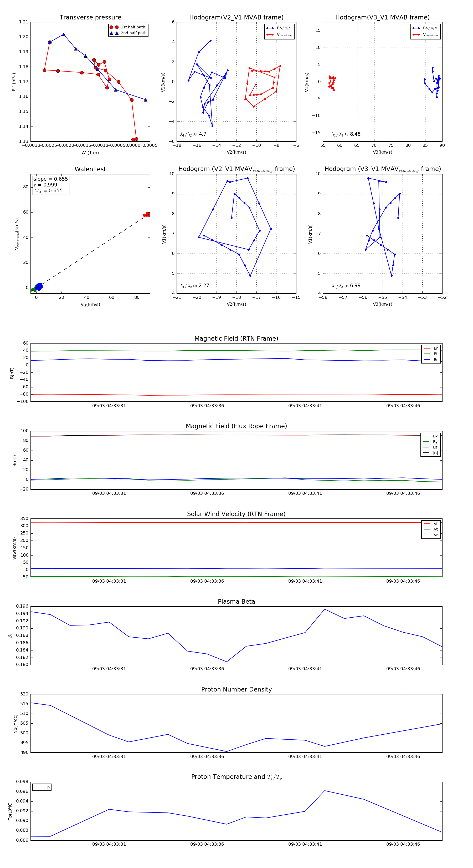Click the "M_A = 0.655" annotation
This screenshot has width=473, height=868.
[48, 191]
